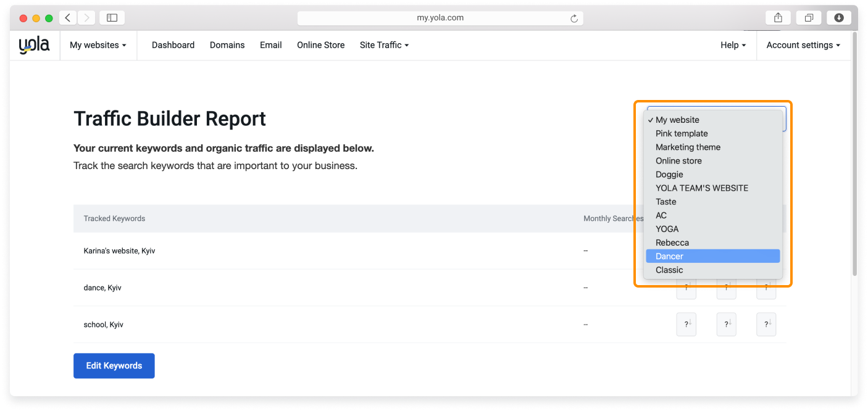Click the my.yola.com address bar
This screenshot has width=868, height=411.
(440, 18)
